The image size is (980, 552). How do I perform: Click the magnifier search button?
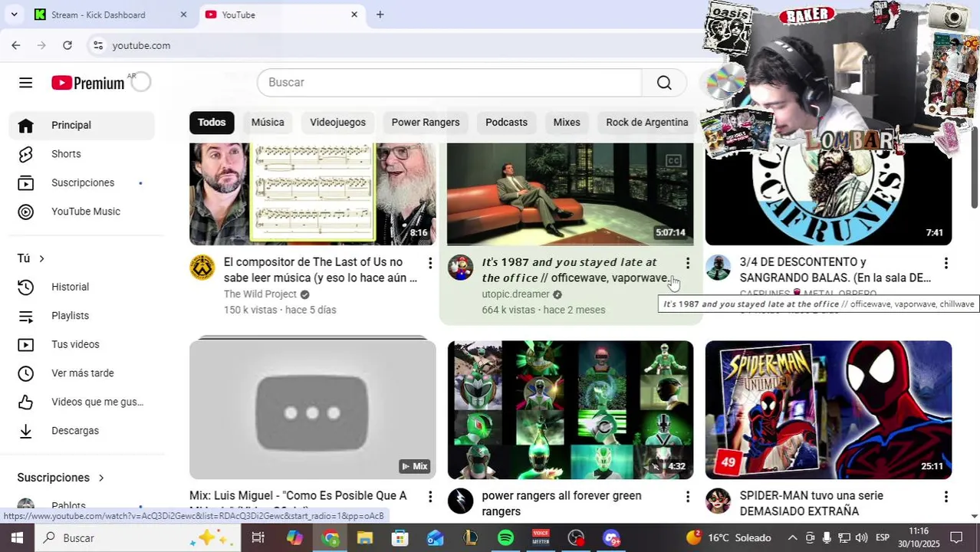coord(664,83)
